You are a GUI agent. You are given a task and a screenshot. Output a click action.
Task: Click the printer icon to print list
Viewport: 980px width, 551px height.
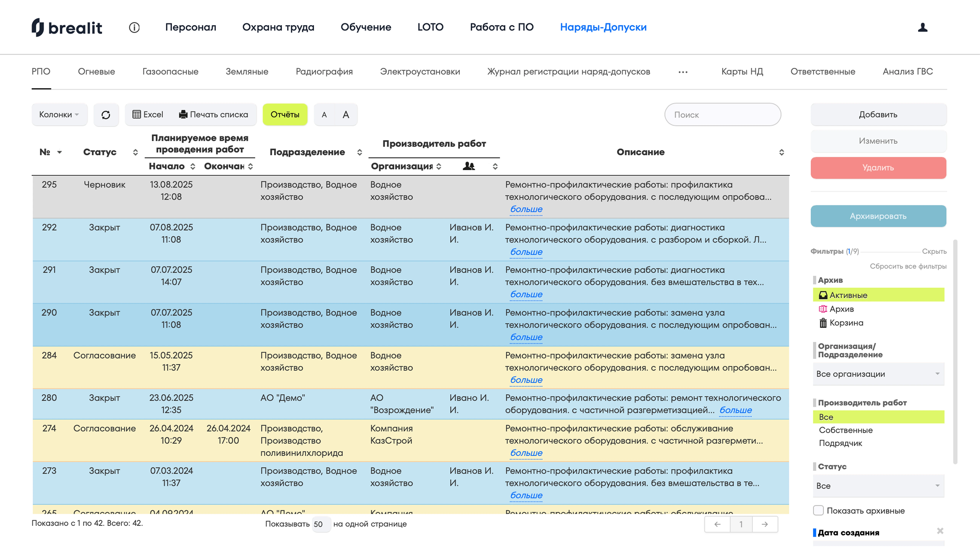(183, 114)
